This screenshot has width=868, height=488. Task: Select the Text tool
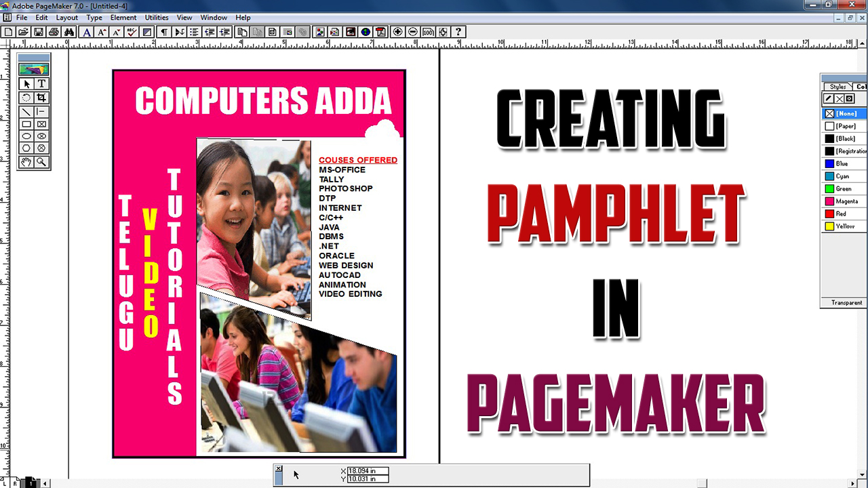pos(41,83)
